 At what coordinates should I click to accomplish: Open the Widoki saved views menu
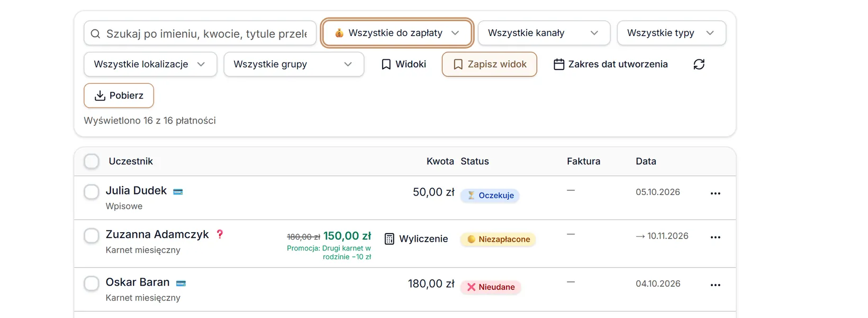(404, 64)
